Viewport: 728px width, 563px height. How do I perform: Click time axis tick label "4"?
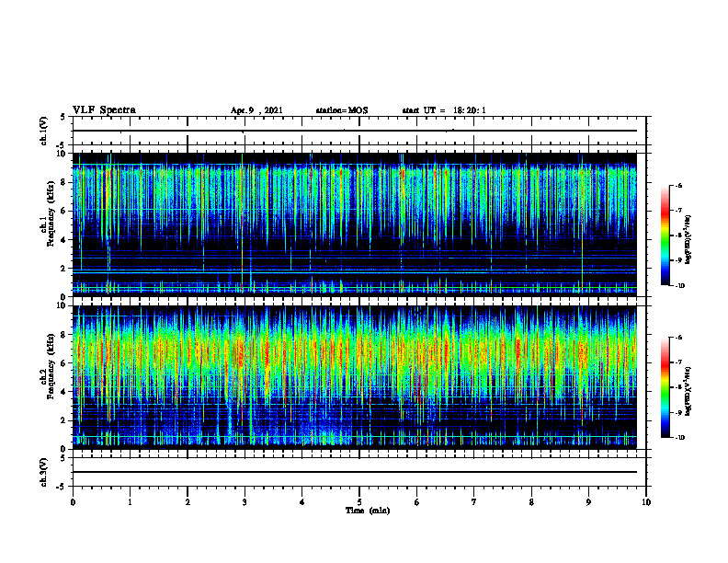(302, 502)
